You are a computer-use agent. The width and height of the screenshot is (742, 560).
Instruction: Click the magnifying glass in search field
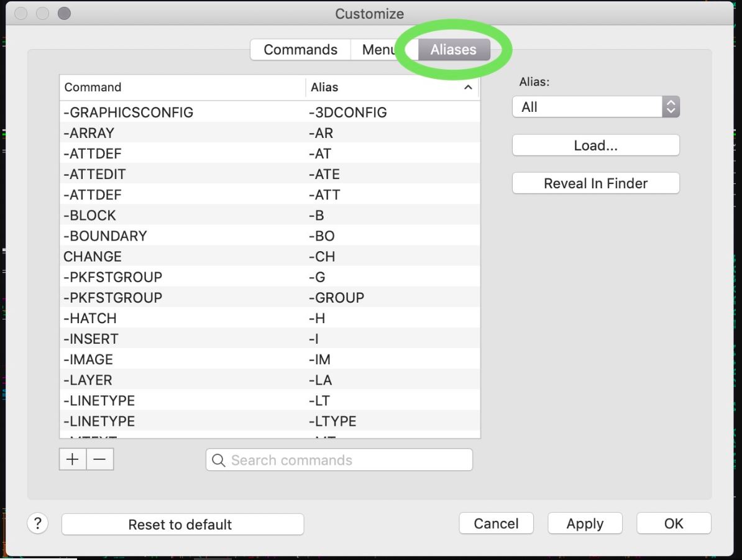coord(218,460)
